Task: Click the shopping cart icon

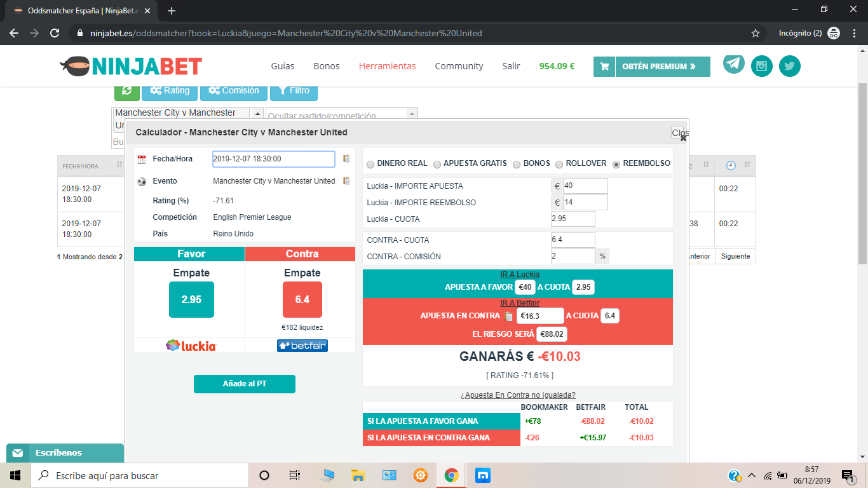Action: coord(604,67)
